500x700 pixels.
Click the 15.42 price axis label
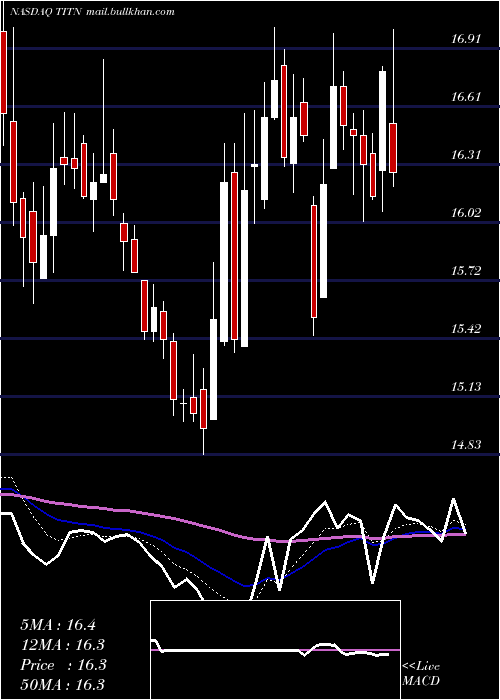point(466,329)
